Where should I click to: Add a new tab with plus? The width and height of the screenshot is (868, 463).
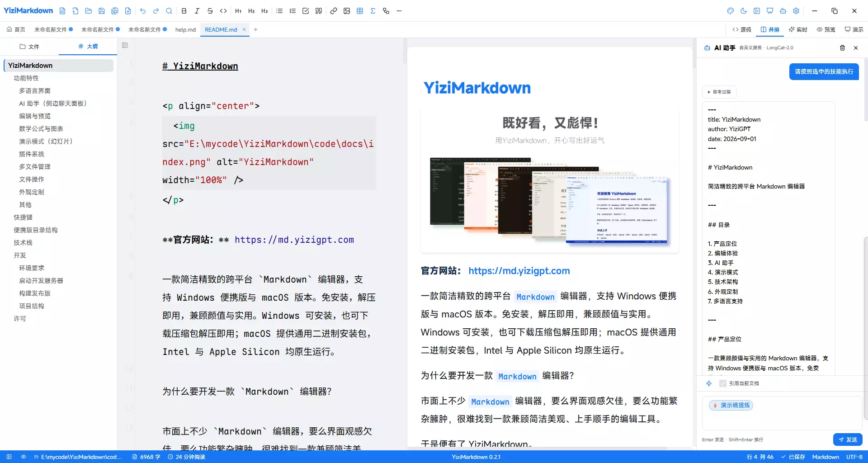[x=255, y=29]
